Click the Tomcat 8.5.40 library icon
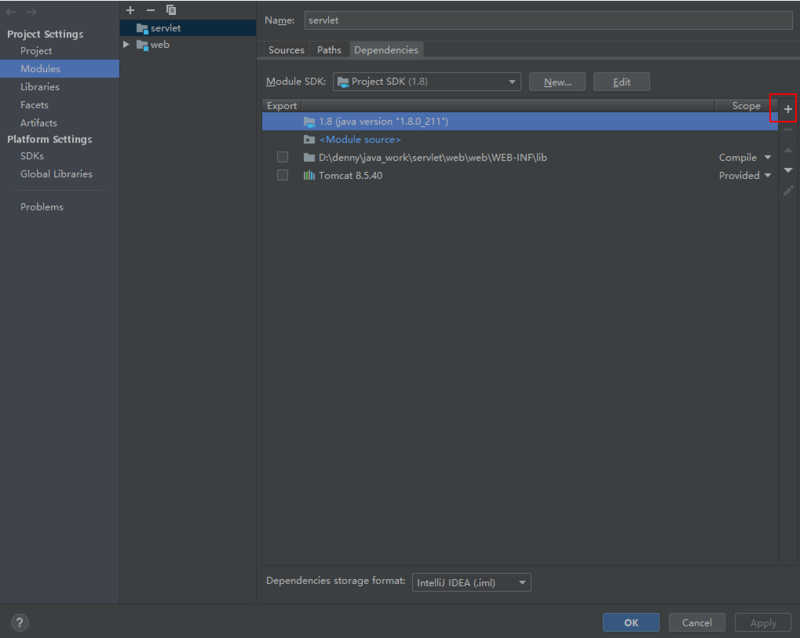This screenshot has height=638, width=800. (x=309, y=176)
